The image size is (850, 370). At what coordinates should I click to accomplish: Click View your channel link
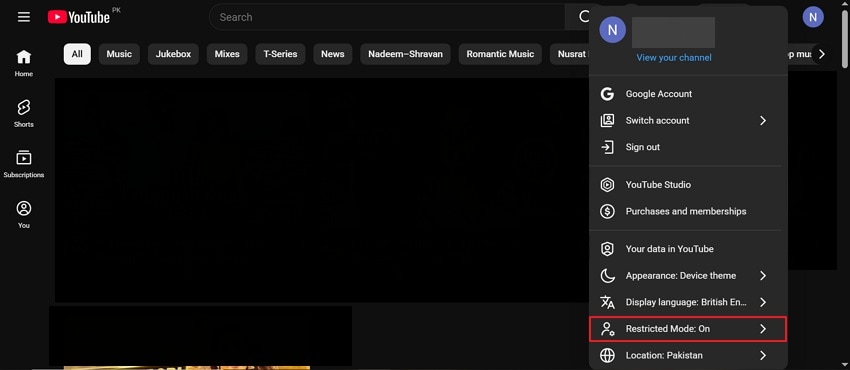pyautogui.click(x=674, y=57)
